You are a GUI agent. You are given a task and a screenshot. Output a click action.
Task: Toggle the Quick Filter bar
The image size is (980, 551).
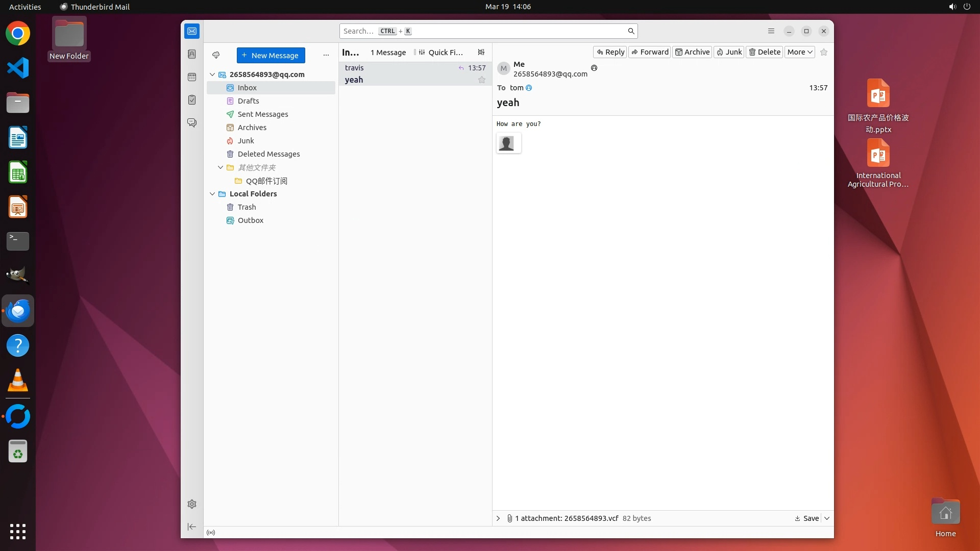[x=441, y=52]
